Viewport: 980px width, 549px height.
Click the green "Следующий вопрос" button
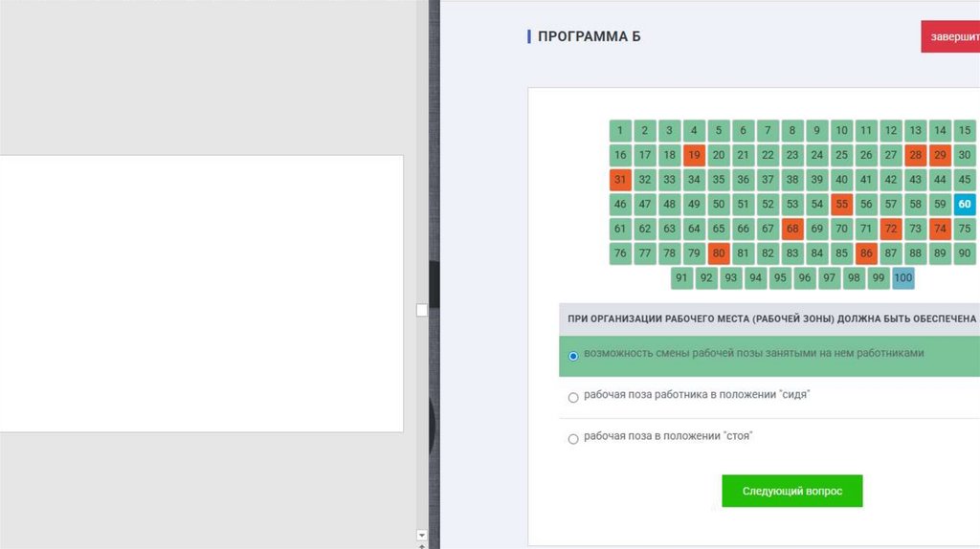click(791, 491)
